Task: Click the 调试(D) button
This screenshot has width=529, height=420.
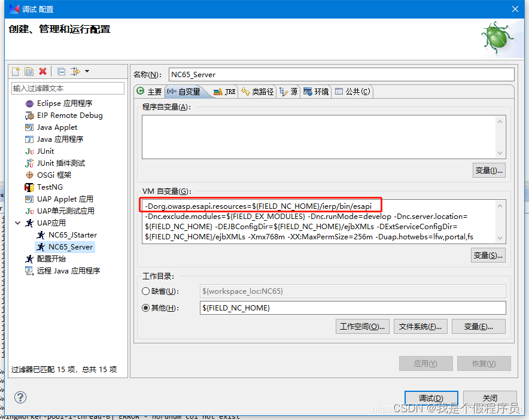Action: tap(430, 397)
